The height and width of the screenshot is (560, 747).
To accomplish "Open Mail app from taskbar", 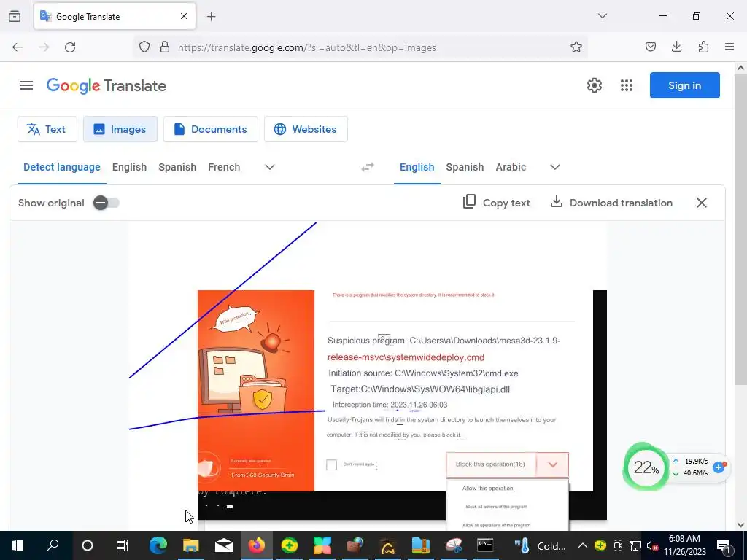I will [x=224, y=545].
